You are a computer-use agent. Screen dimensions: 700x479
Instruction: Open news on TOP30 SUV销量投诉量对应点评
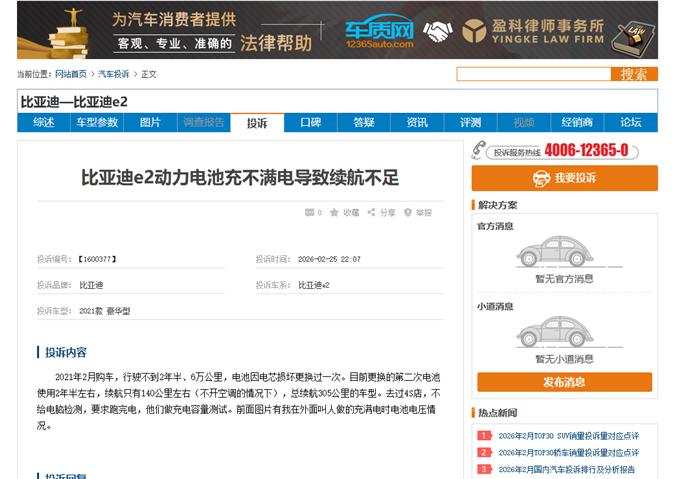[568, 436]
